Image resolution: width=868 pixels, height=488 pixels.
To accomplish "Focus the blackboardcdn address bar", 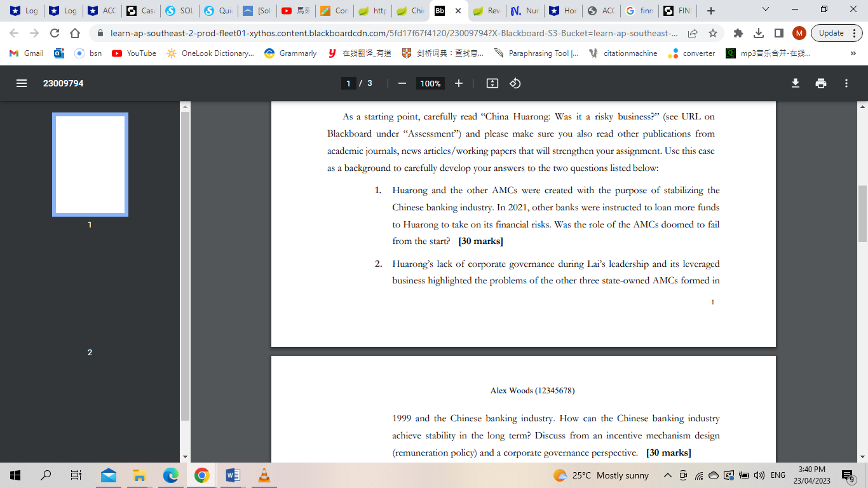I will pyautogui.click(x=394, y=33).
